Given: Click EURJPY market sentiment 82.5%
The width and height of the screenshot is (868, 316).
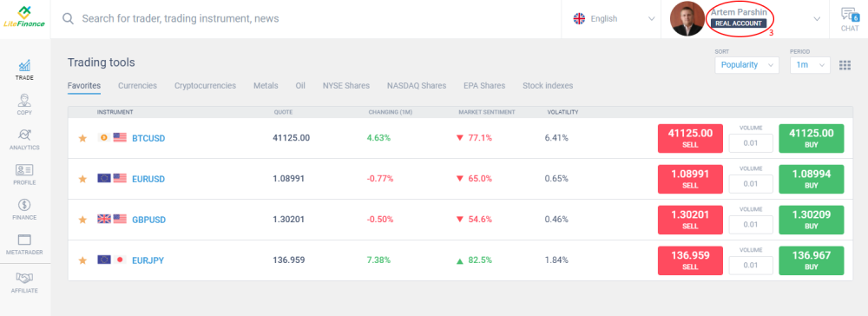Looking at the screenshot, I should point(474,260).
